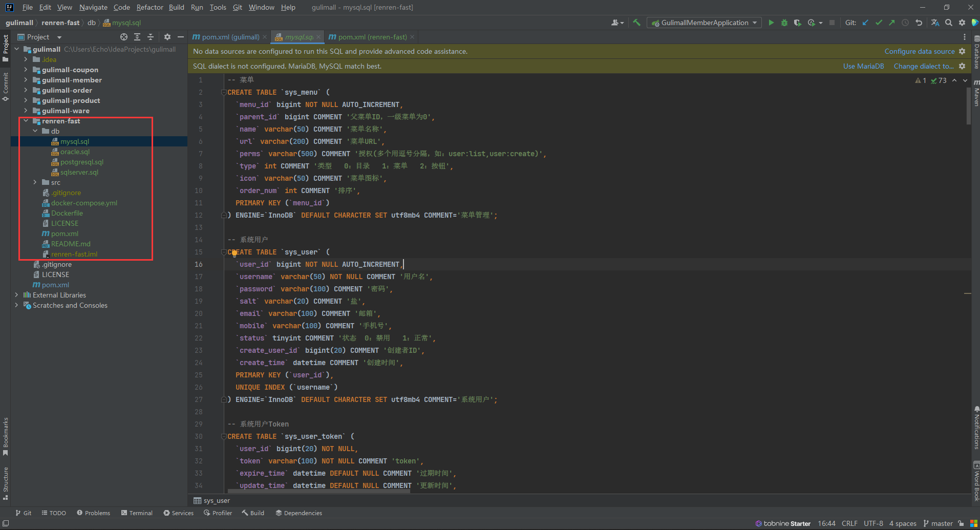Start debugging with the bug icon
The width and height of the screenshot is (980, 530).
(x=784, y=23)
